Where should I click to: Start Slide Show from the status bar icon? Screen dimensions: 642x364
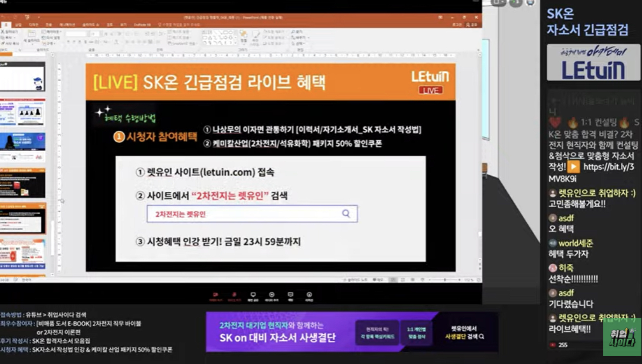422,280
